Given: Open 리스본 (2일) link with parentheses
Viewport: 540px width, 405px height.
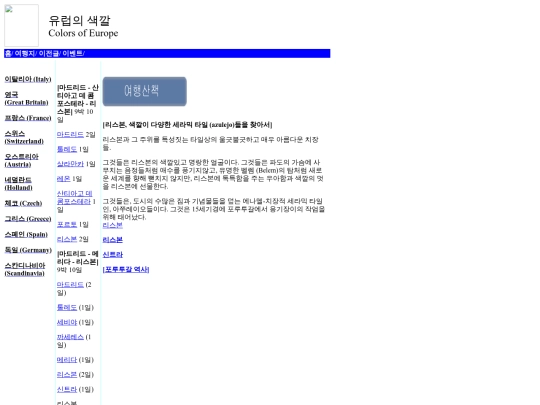Looking at the screenshot, I should point(67,375).
